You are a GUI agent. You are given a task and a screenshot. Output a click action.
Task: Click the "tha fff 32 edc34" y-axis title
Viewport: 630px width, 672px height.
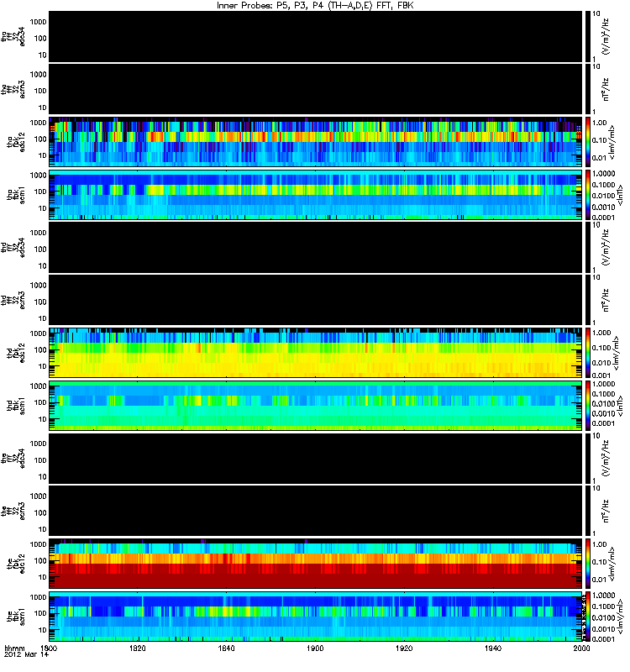[x=13, y=36]
